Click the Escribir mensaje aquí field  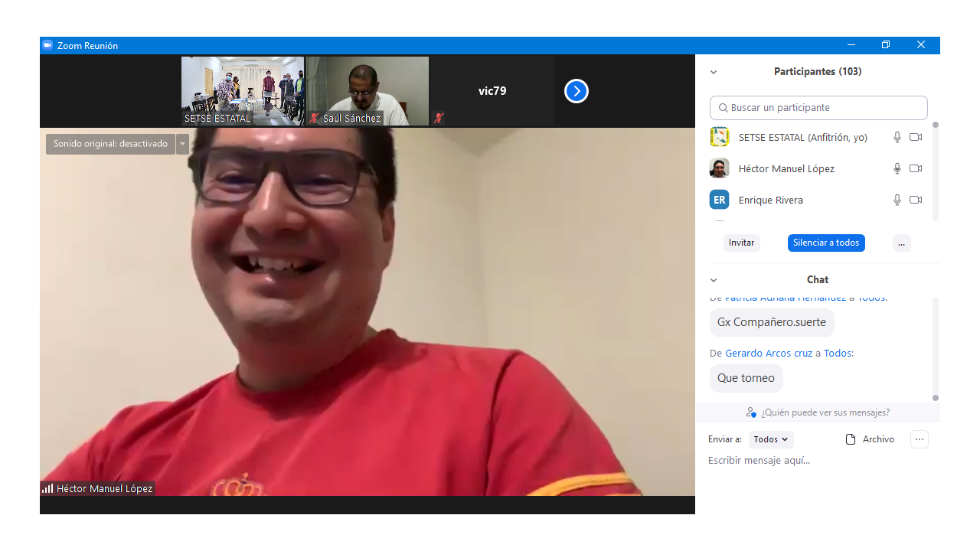tap(818, 460)
